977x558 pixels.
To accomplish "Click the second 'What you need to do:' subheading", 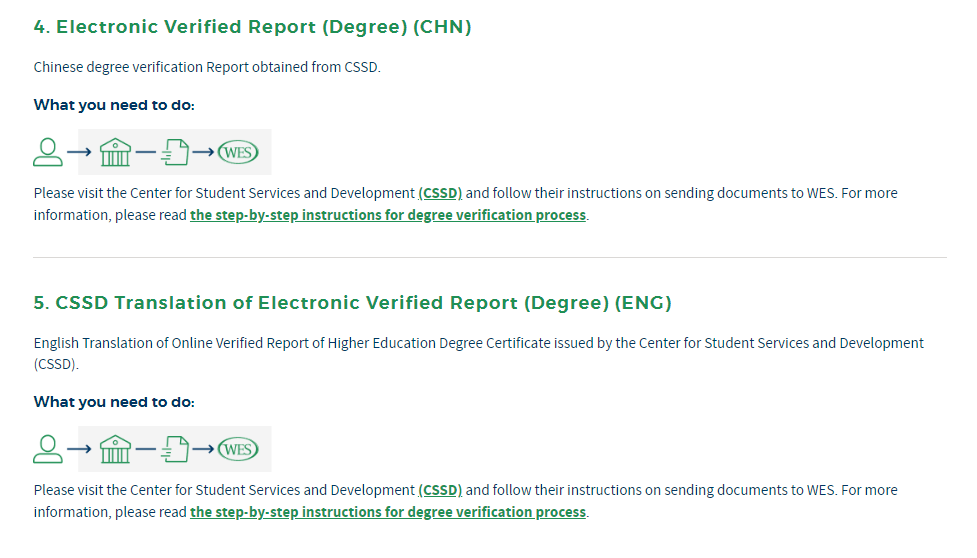I will point(114,402).
